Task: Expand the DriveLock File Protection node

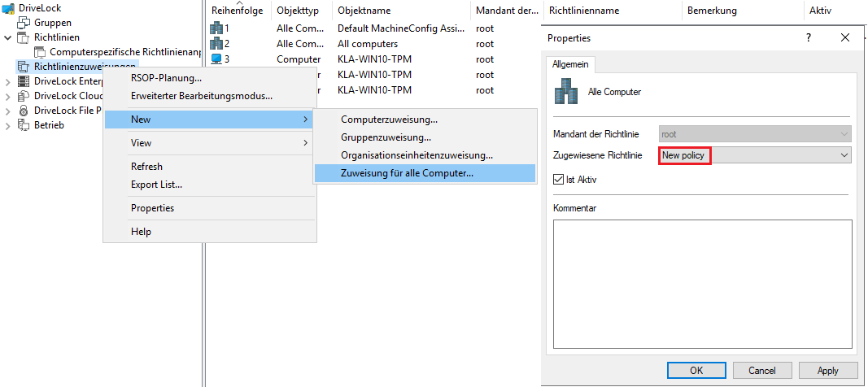Action: [7, 111]
